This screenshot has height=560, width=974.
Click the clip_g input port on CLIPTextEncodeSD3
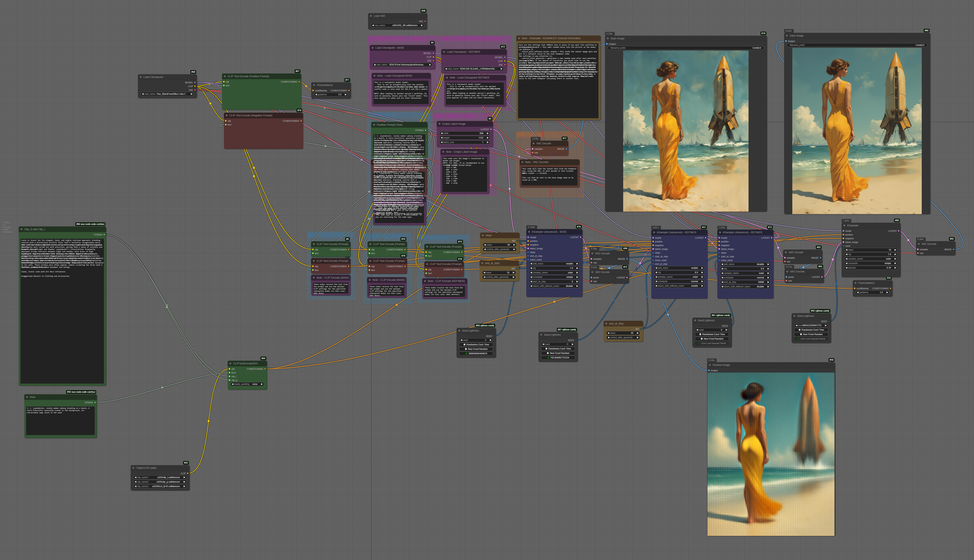[230, 380]
